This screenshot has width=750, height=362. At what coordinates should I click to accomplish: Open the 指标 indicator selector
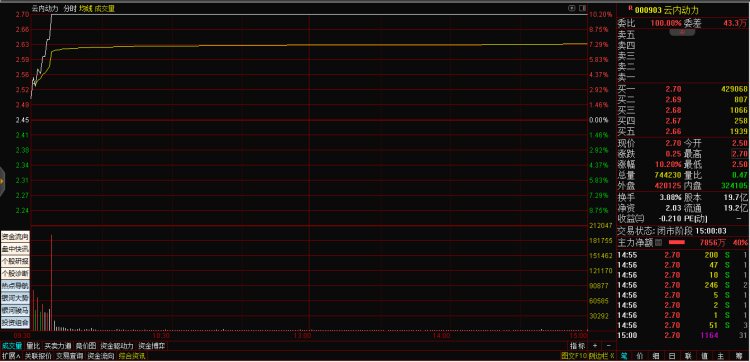pos(577,345)
